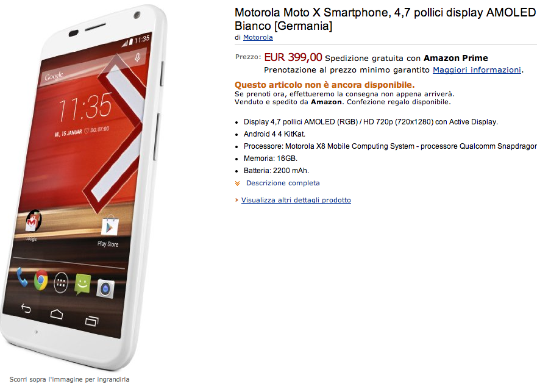The image size is (537, 392).
Task: Click the Phone dialer icon in phone dock
Action: (x=21, y=277)
